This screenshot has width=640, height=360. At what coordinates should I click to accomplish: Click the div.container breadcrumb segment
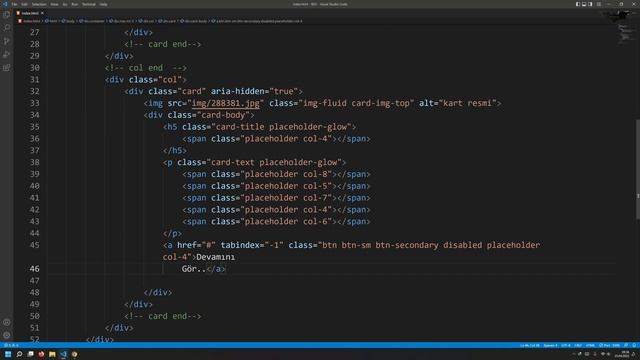[92, 21]
